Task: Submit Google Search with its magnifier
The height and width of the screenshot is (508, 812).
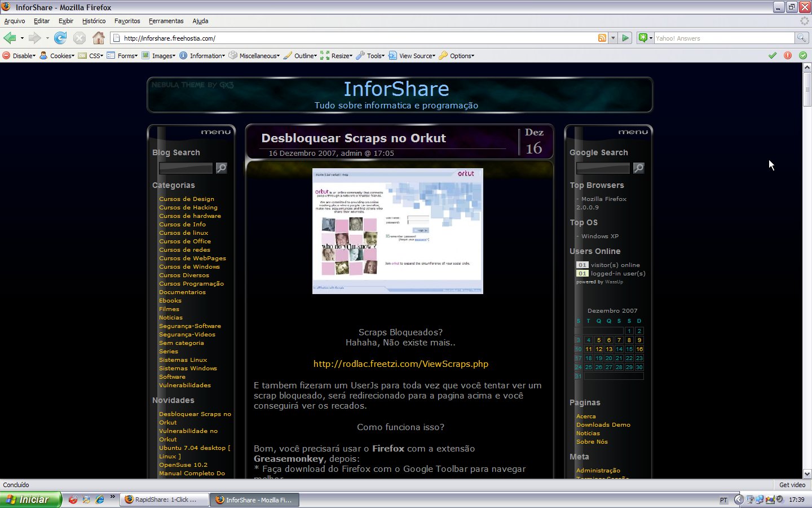Action: 639,168
